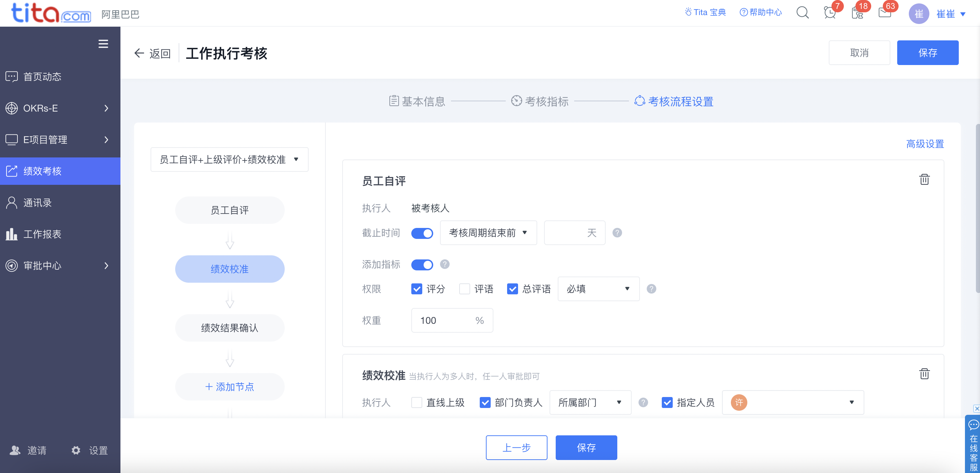Go to 考核指标 step
The width and height of the screenshot is (980, 473).
[x=540, y=101]
